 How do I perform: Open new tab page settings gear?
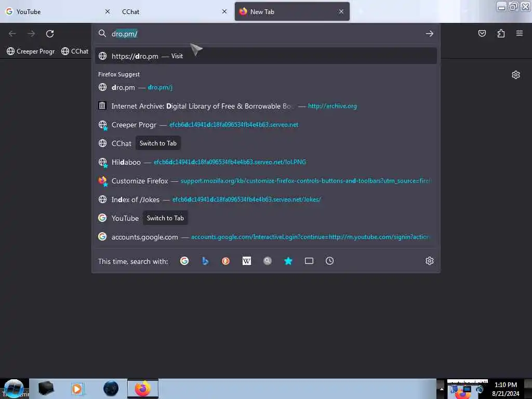515,75
